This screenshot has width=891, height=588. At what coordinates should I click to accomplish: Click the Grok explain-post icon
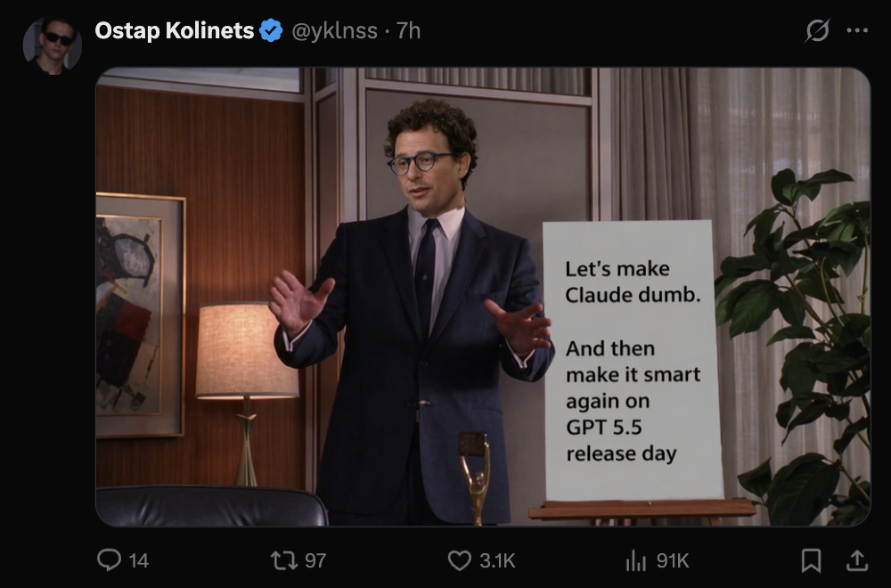(x=817, y=31)
